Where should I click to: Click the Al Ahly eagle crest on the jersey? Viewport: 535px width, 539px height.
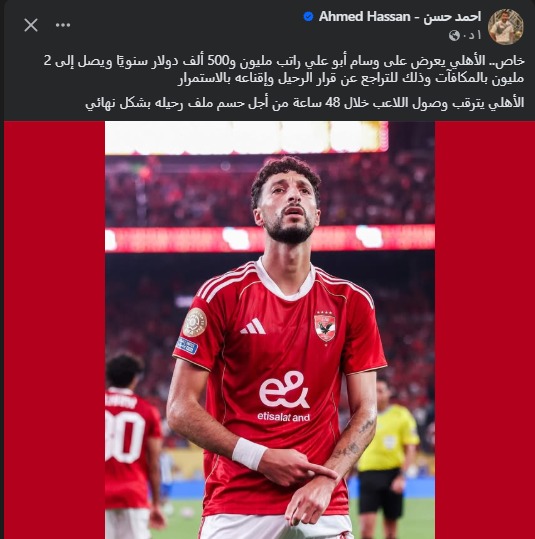coord(325,326)
